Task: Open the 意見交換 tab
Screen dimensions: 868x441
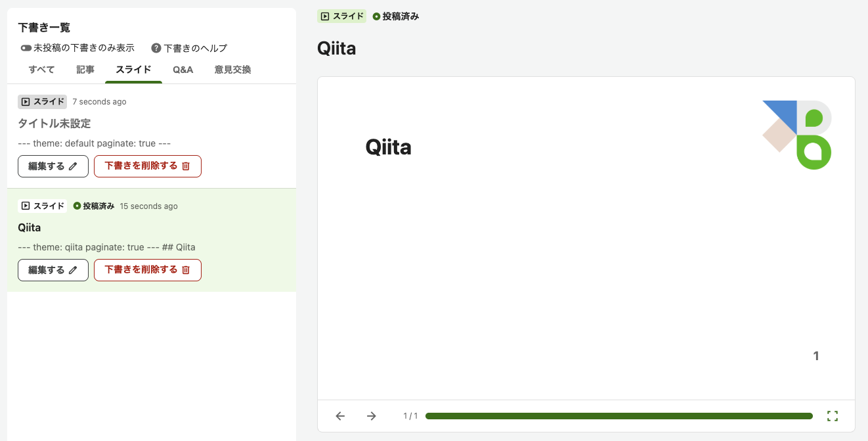Action: point(232,70)
